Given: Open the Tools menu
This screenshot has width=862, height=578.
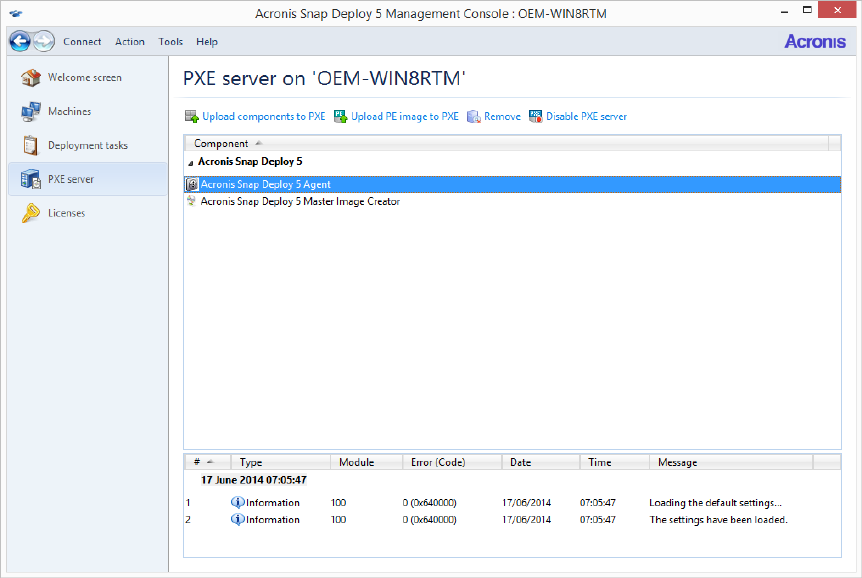Looking at the screenshot, I should [x=170, y=42].
